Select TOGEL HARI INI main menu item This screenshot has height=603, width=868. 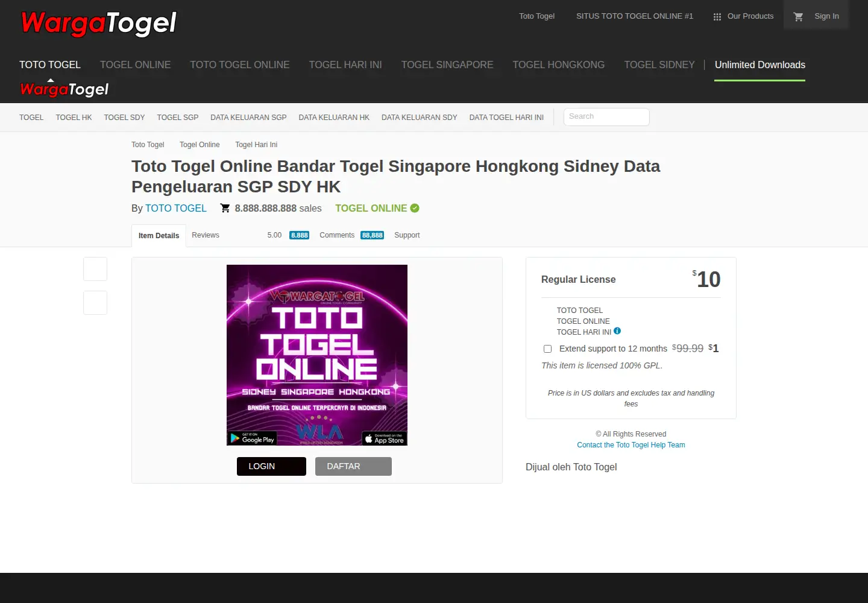345,65
